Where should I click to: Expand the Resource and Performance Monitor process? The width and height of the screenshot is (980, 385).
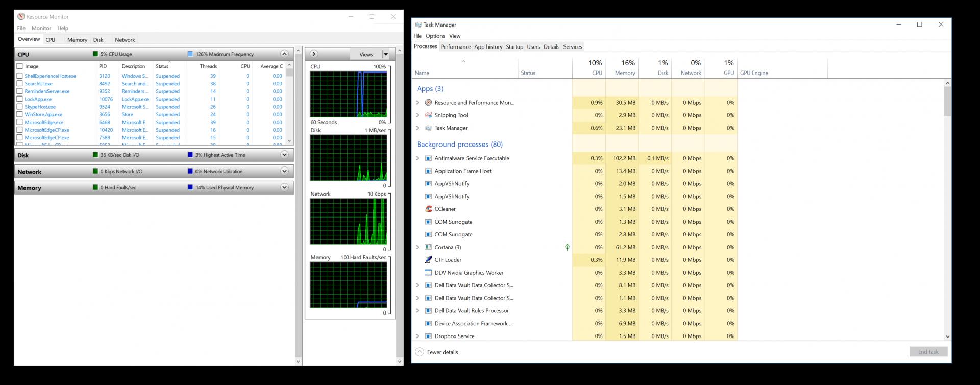tap(418, 103)
